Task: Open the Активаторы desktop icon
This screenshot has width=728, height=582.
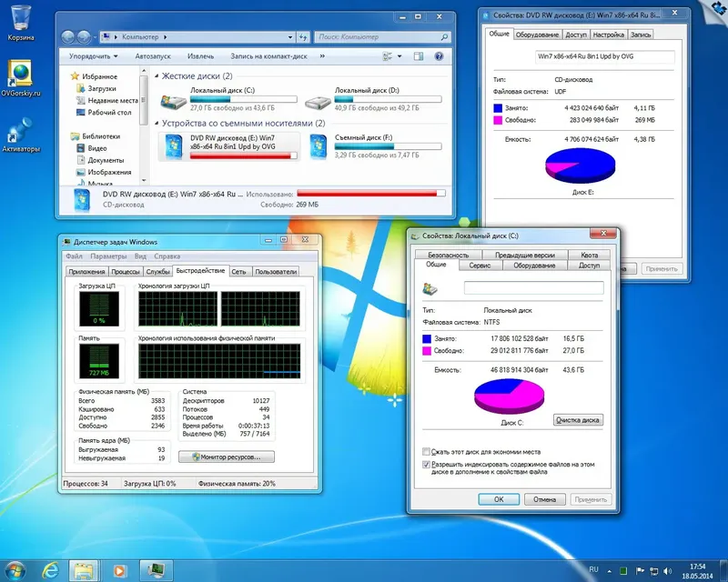Action: (20, 135)
